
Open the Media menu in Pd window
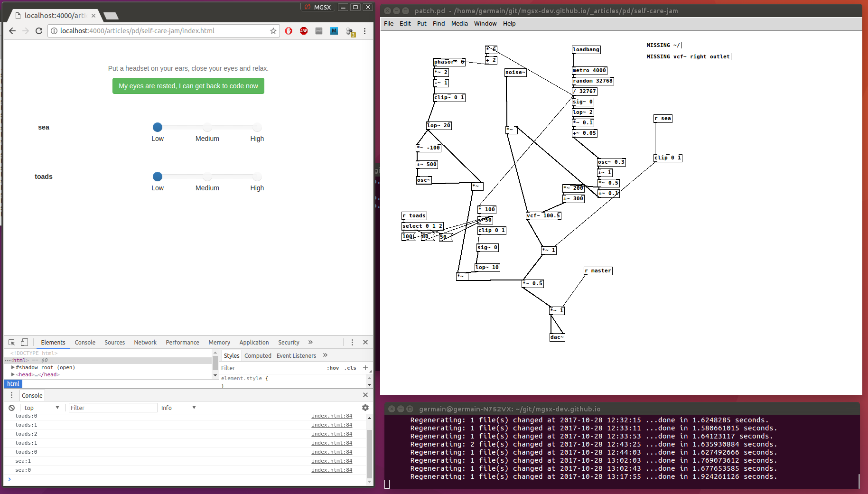click(x=459, y=23)
